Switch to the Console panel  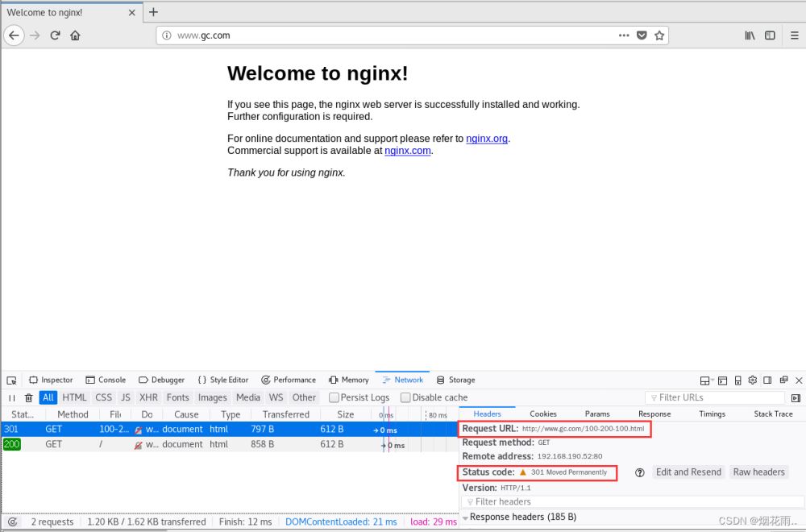tap(106, 380)
